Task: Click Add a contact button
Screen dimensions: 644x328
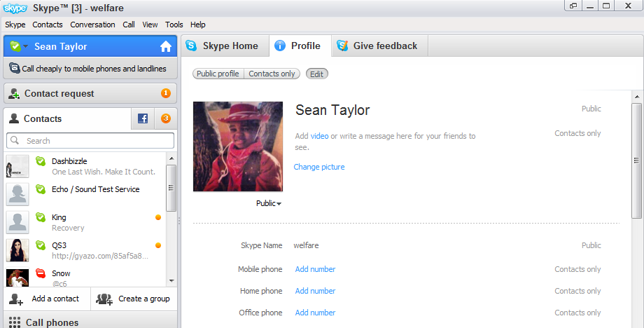Action: click(47, 299)
